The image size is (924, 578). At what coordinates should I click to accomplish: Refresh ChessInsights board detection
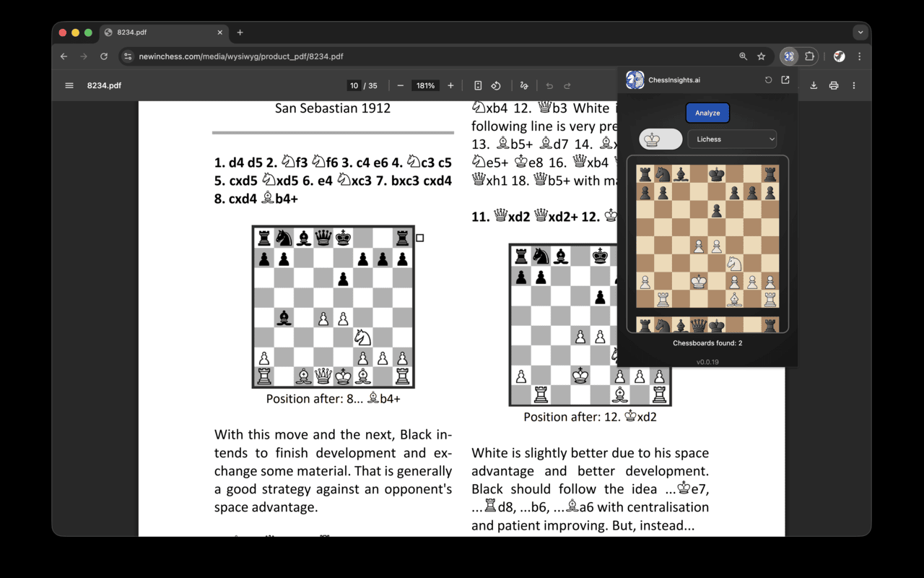point(768,79)
